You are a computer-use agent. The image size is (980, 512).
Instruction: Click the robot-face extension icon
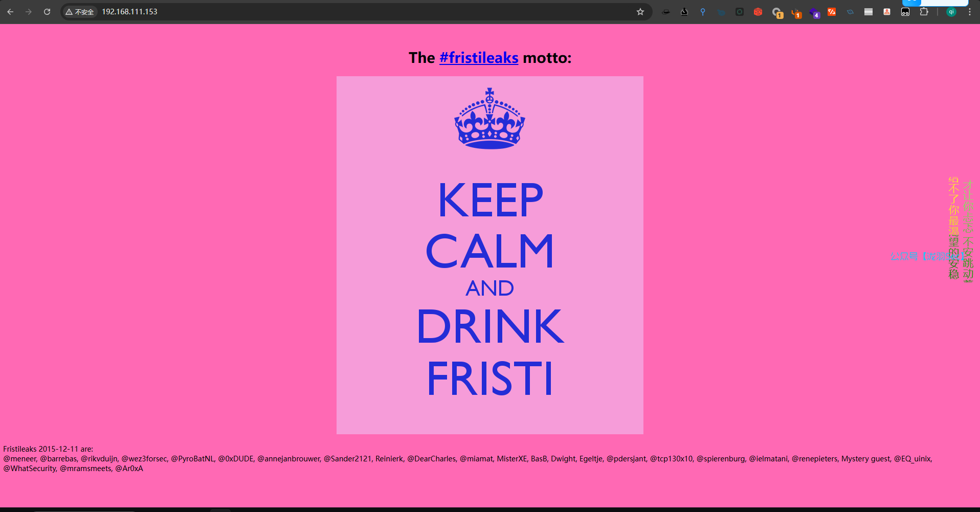[x=905, y=12]
